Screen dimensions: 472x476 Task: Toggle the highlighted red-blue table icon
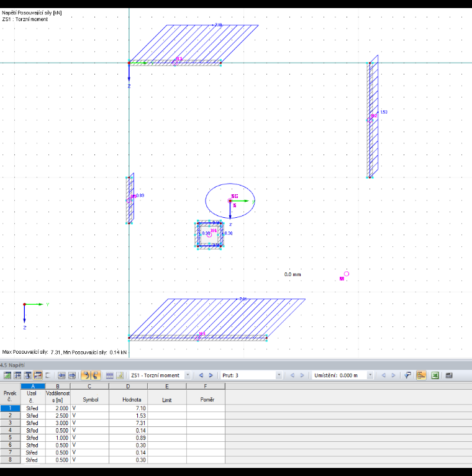[38, 375]
